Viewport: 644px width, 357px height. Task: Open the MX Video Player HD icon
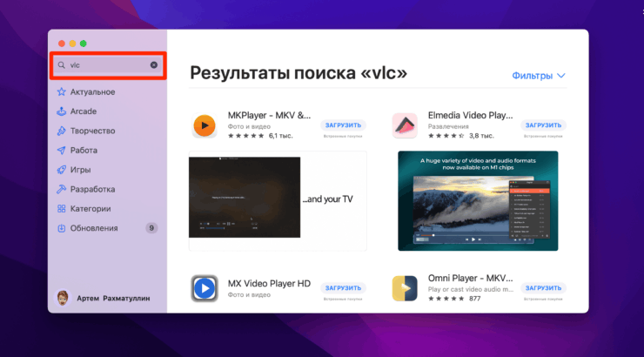205,288
